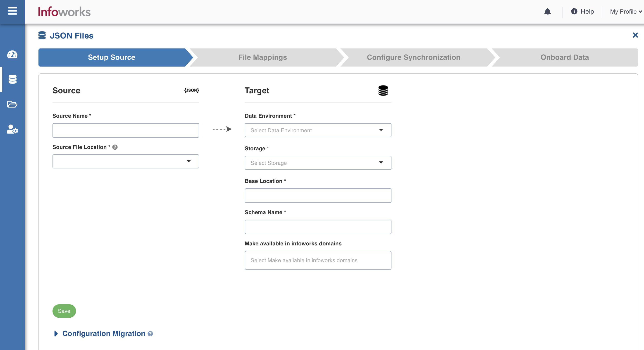Show Configuration Migration help tooltip
This screenshot has height=350, width=644.
click(150, 334)
